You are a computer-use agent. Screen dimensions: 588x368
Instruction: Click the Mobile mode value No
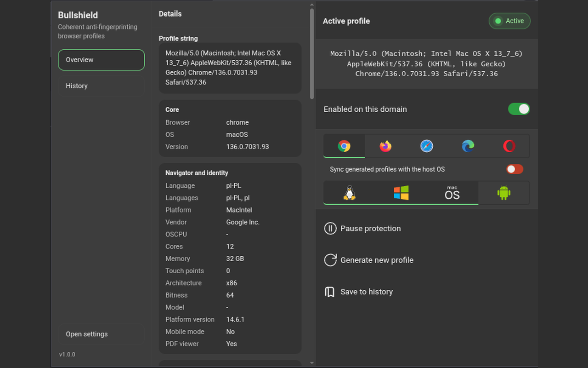(x=230, y=332)
